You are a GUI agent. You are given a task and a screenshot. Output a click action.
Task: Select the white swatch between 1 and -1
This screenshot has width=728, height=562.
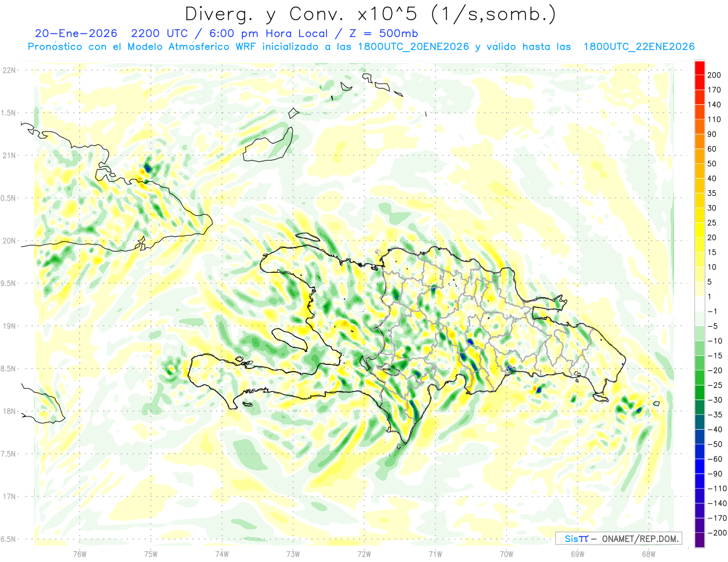[x=699, y=304]
